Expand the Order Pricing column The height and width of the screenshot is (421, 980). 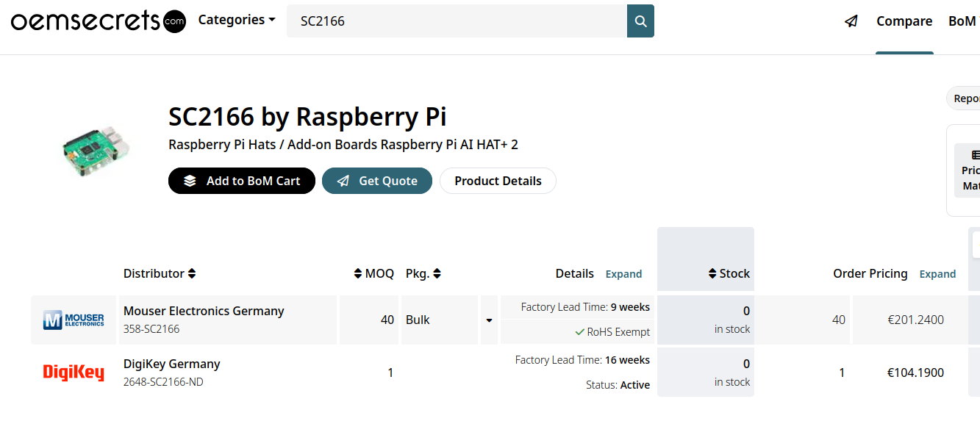pyautogui.click(x=937, y=274)
